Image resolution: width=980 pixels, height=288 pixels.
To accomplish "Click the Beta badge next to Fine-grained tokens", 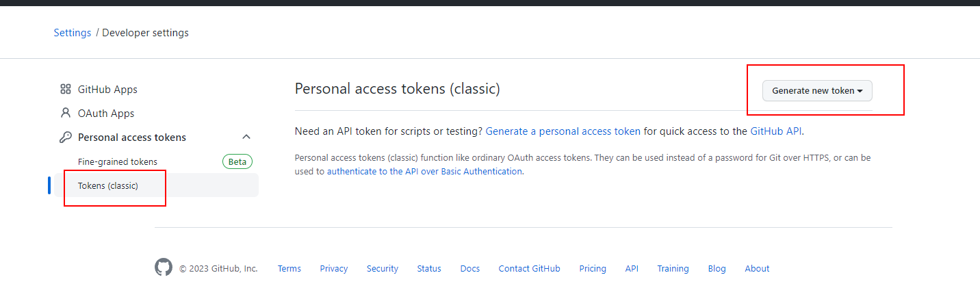I will (237, 161).
